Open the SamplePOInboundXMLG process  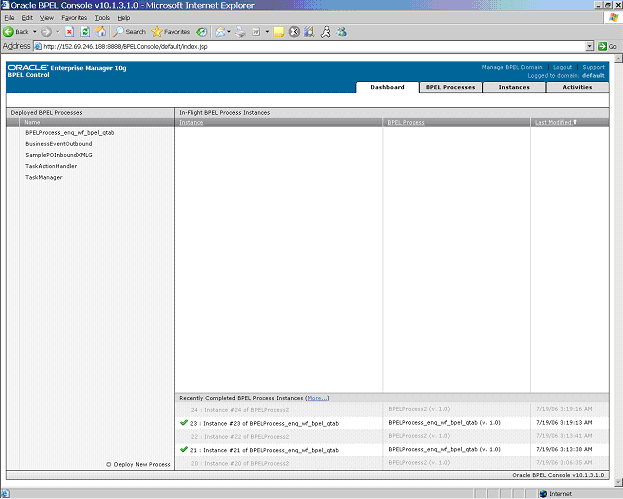(x=59, y=155)
